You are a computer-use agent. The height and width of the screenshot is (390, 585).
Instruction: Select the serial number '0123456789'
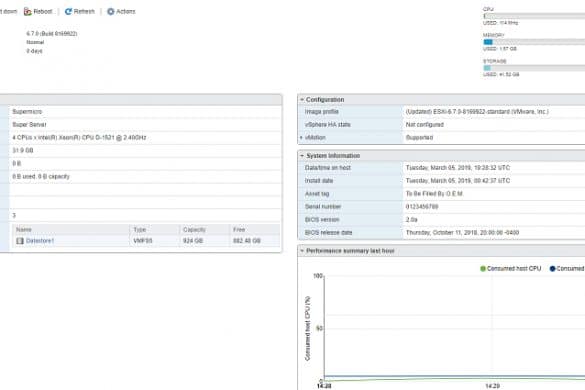click(422, 207)
